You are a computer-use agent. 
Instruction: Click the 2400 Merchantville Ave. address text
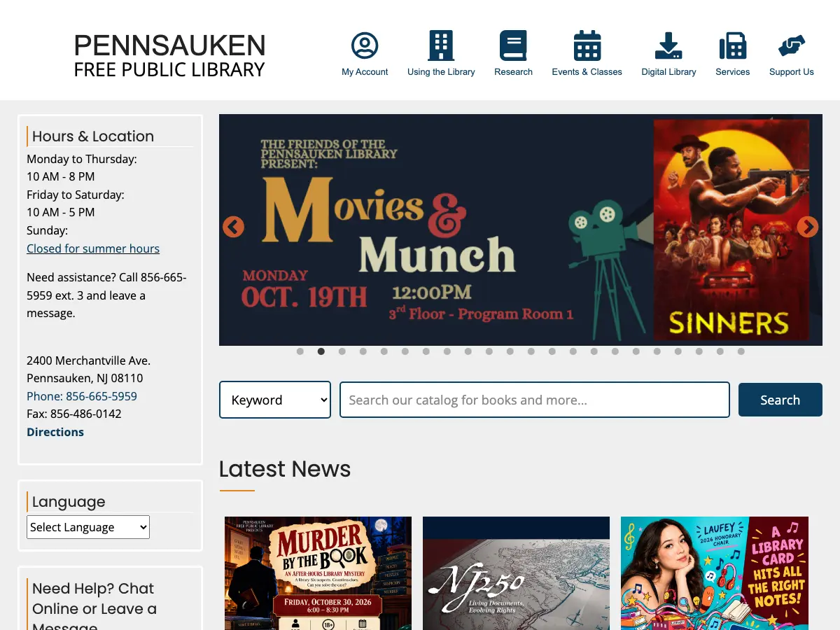88,360
